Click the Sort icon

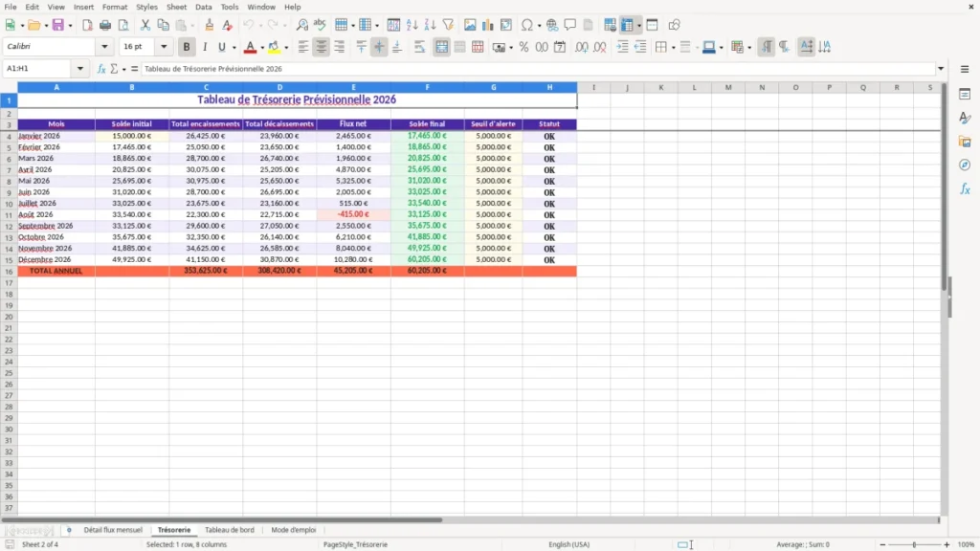tap(393, 25)
